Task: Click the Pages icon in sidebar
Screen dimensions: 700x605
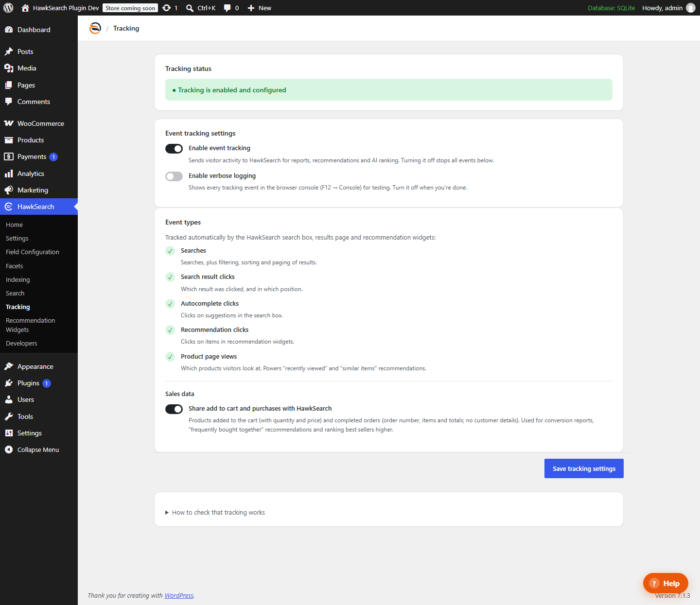Action: (9, 85)
